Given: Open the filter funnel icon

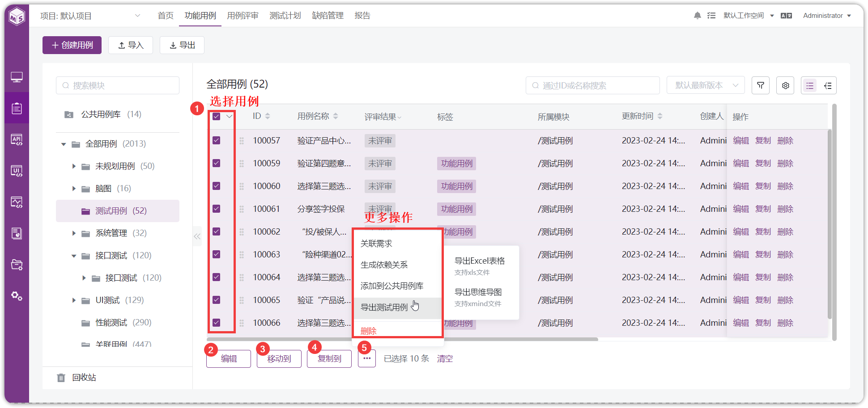Looking at the screenshot, I should point(761,85).
